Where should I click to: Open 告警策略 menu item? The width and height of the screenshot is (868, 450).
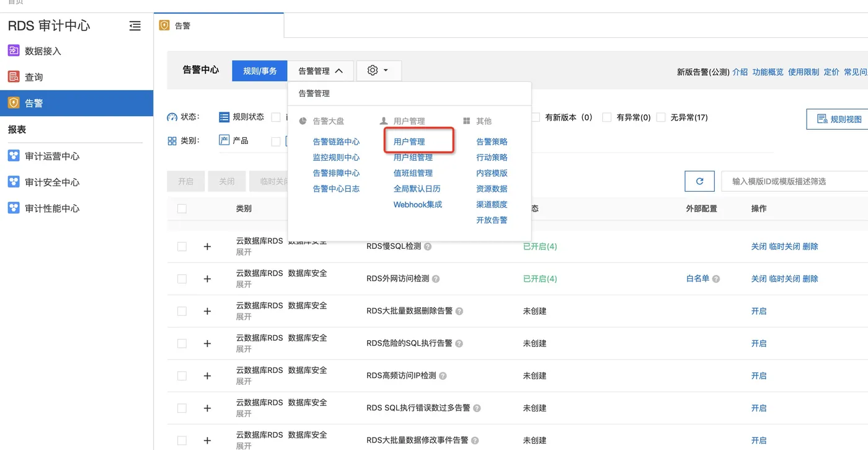(x=492, y=142)
